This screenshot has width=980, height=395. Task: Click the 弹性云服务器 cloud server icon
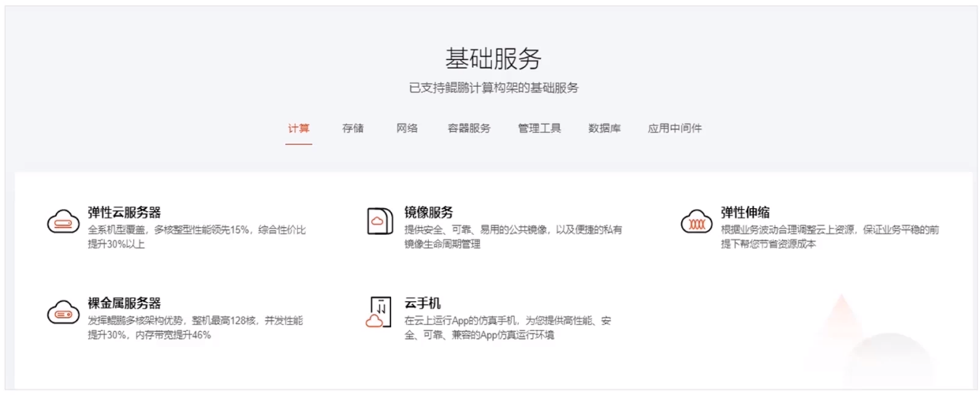pos(64,222)
